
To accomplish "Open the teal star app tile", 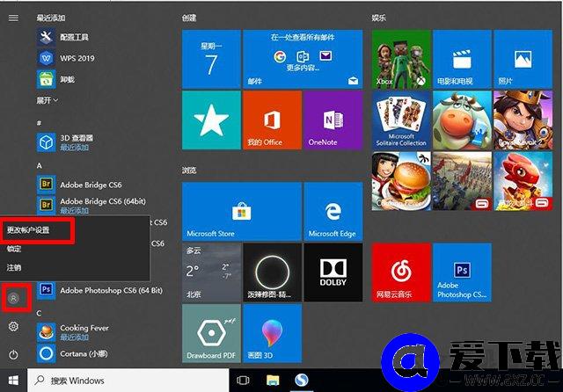I will (211, 120).
